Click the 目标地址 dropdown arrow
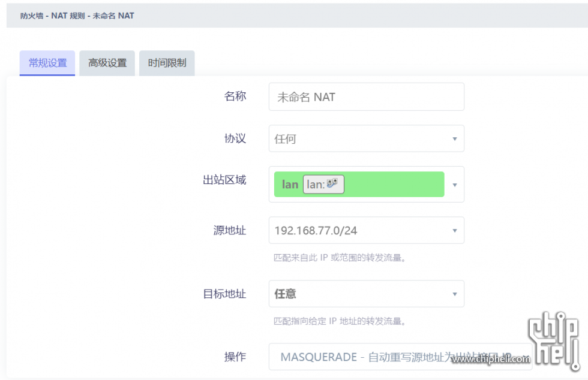 pos(455,294)
